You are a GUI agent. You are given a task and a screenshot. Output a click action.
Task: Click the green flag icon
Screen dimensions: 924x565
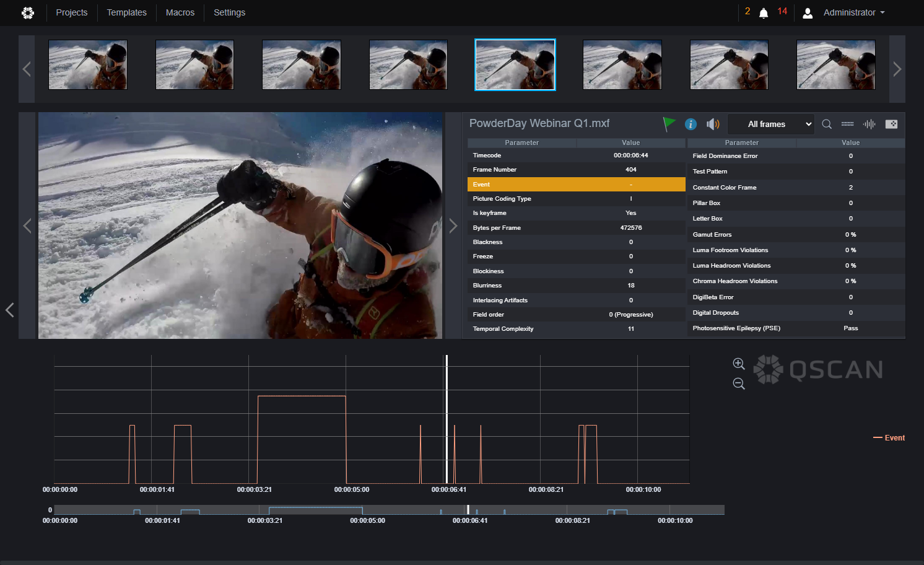coord(669,124)
